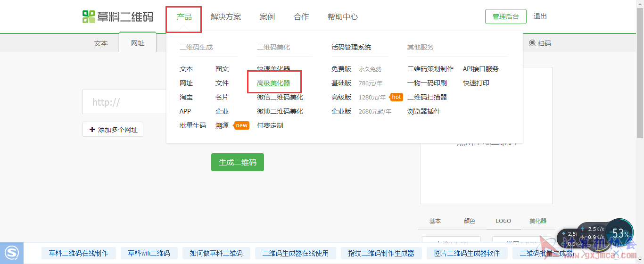
Task: Click the http:// URL input field
Action: coord(124,102)
